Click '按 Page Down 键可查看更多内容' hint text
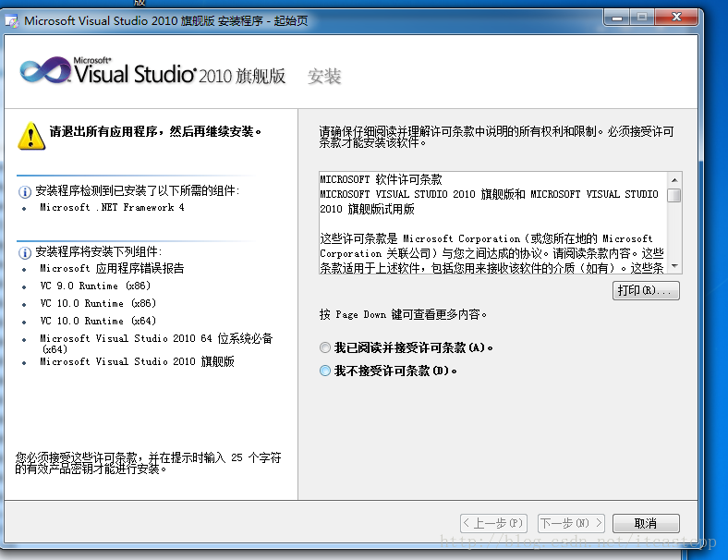This screenshot has width=728, height=560. point(403,314)
